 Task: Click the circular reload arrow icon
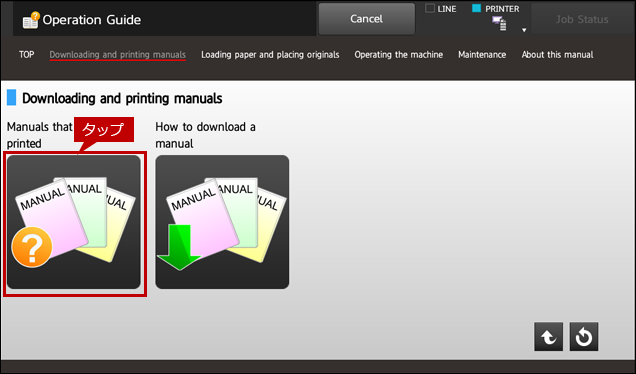pos(584,336)
